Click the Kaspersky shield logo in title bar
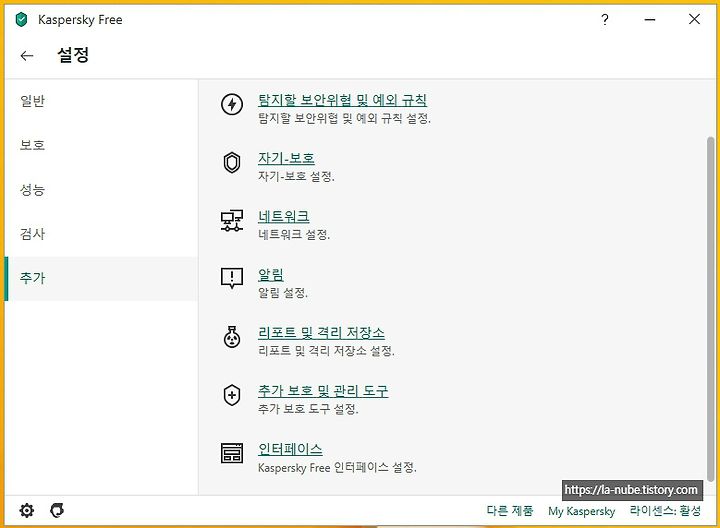This screenshot has width=720, height=528. point(21,20)
